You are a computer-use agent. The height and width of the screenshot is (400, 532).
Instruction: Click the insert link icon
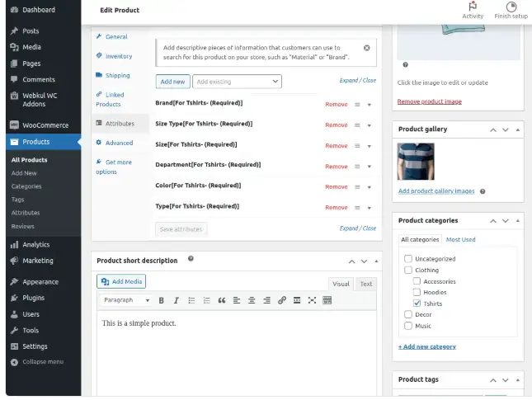282,300
